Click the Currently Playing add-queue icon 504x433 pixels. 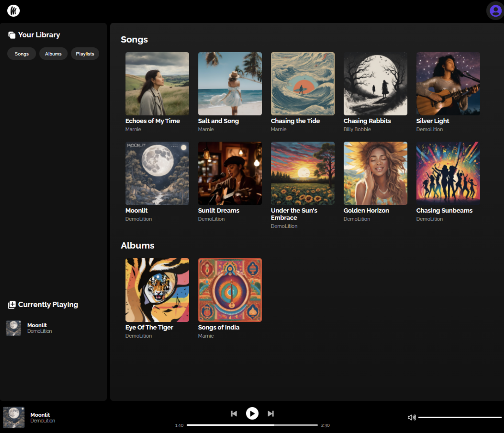[12, 305]
